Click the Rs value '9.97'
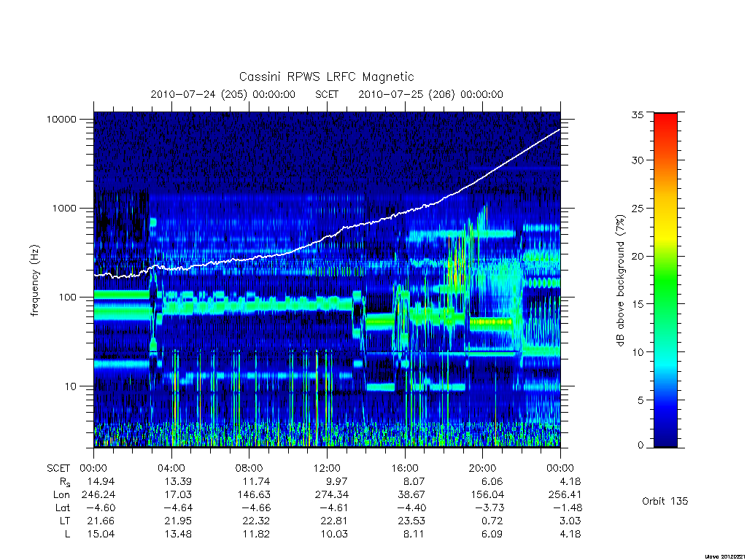 336,481
